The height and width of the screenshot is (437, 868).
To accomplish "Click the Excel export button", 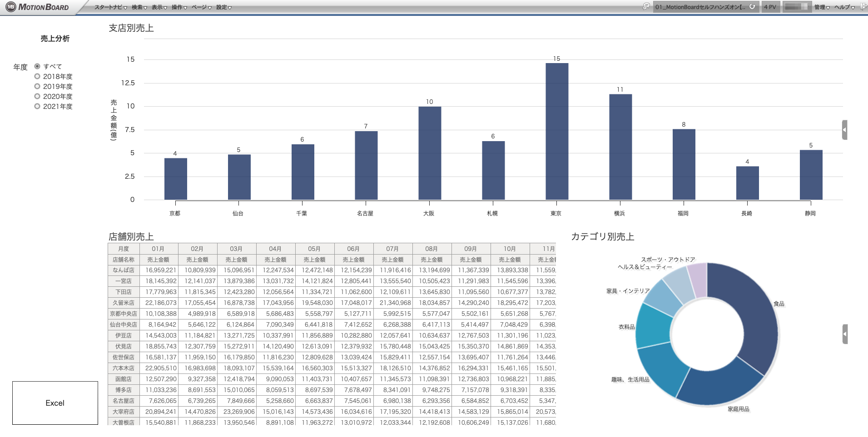I will click(55, 403).
